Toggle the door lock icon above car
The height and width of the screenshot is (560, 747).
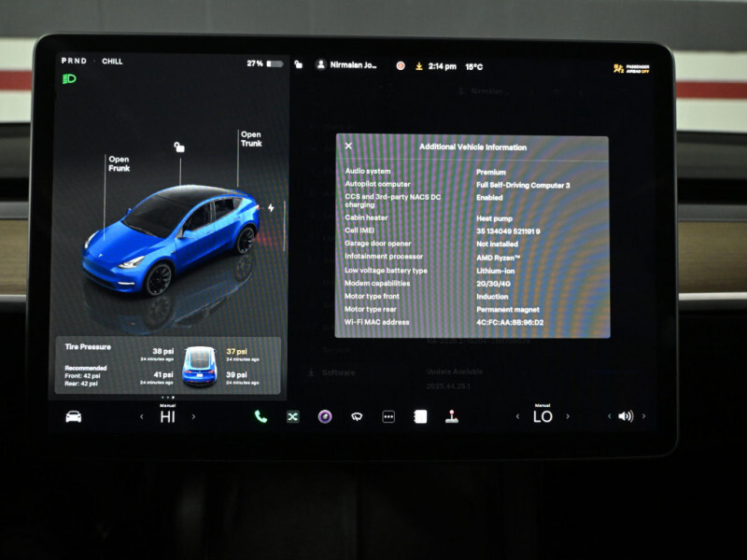pos(179,147)
